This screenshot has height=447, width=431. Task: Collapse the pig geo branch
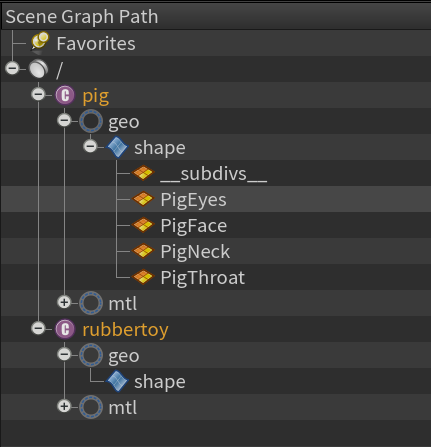[64, 121]
